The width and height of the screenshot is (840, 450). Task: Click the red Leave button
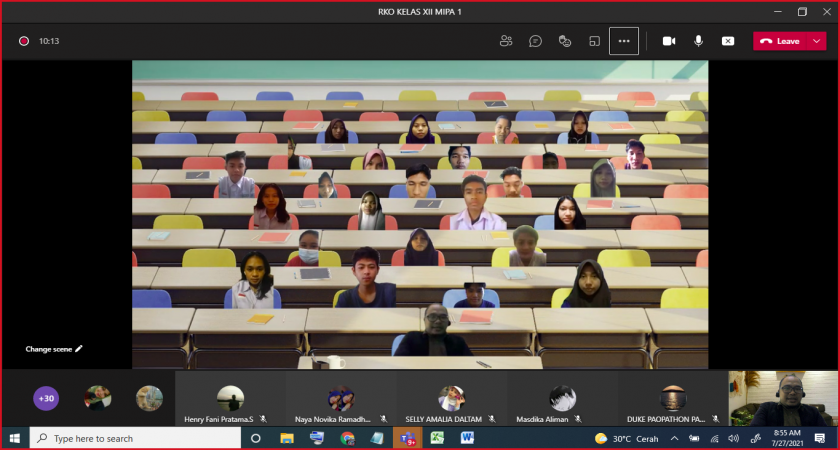780,41
